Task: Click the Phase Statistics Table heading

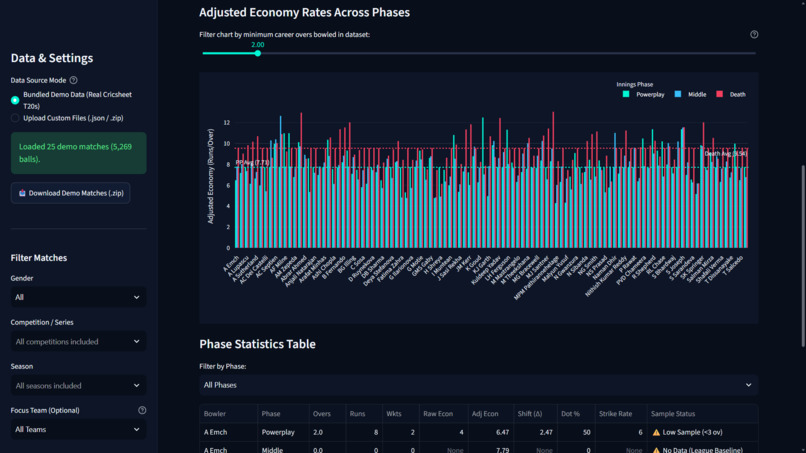Action: 258,344
